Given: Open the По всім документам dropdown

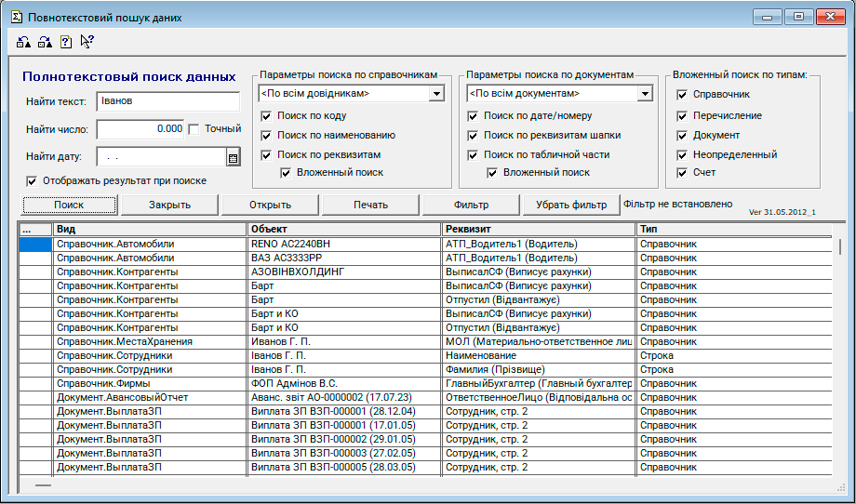Looking at the screenshot, I should pyautogui.click(x=644, y=94).
